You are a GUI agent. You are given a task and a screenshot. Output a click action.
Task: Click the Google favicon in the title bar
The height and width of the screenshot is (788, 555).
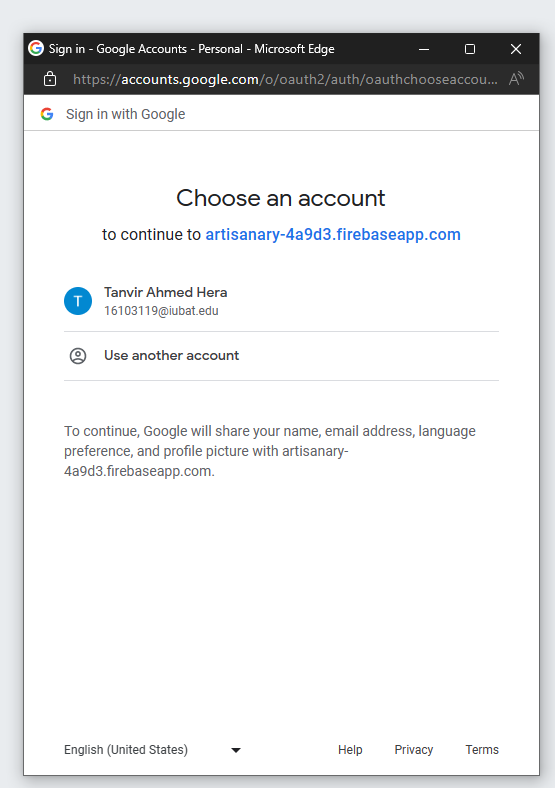(36, 48)
